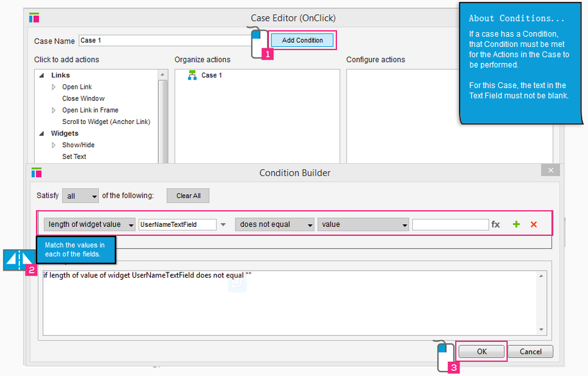Open the 'length of widget value' dropdown
The image size is (588, 376).
[x=89, y=224]
